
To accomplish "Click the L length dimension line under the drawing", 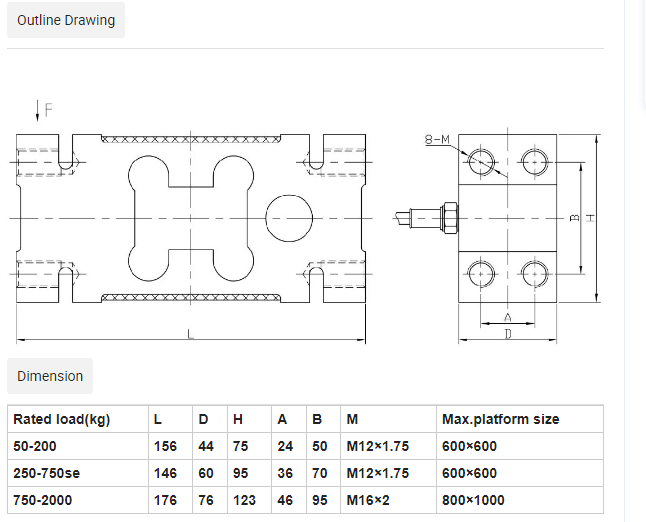I will pyautogui.click(x=189, y=338).
